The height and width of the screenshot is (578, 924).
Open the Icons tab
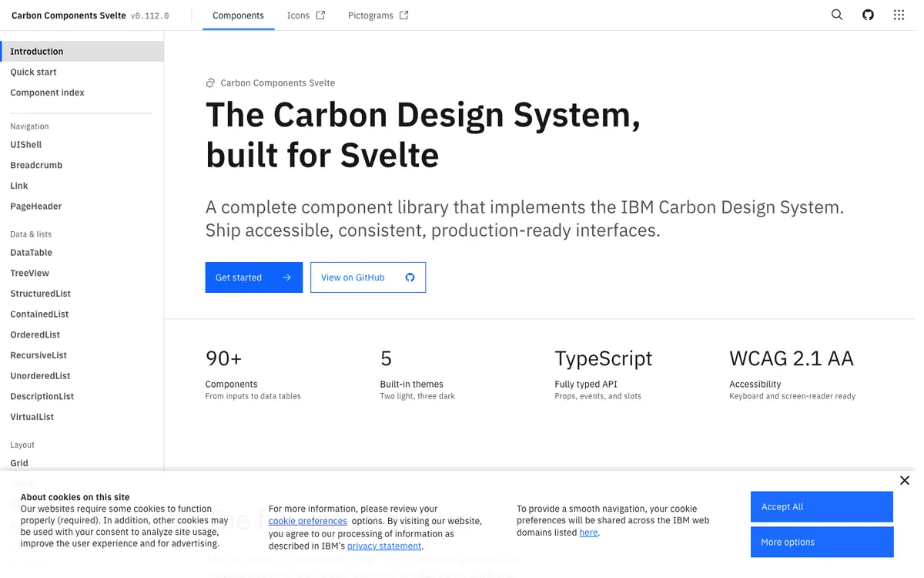pos(306,15)
